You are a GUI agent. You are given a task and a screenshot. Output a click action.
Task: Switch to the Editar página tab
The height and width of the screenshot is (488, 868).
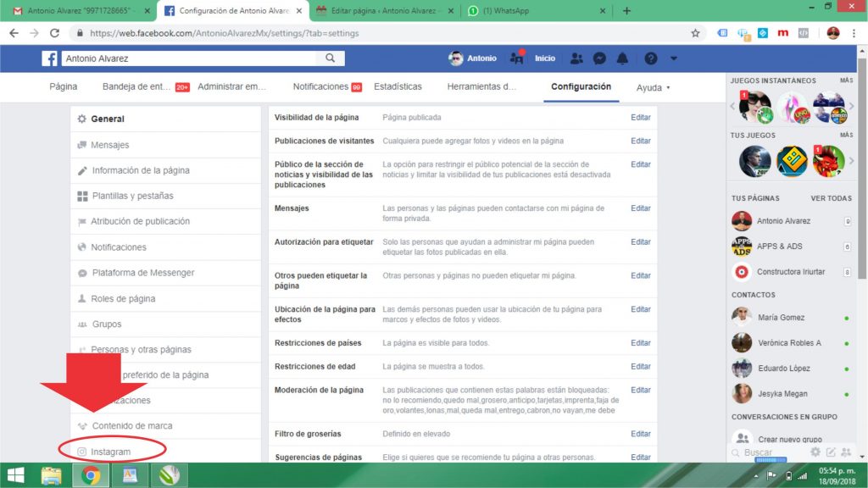tap(385, 10)
